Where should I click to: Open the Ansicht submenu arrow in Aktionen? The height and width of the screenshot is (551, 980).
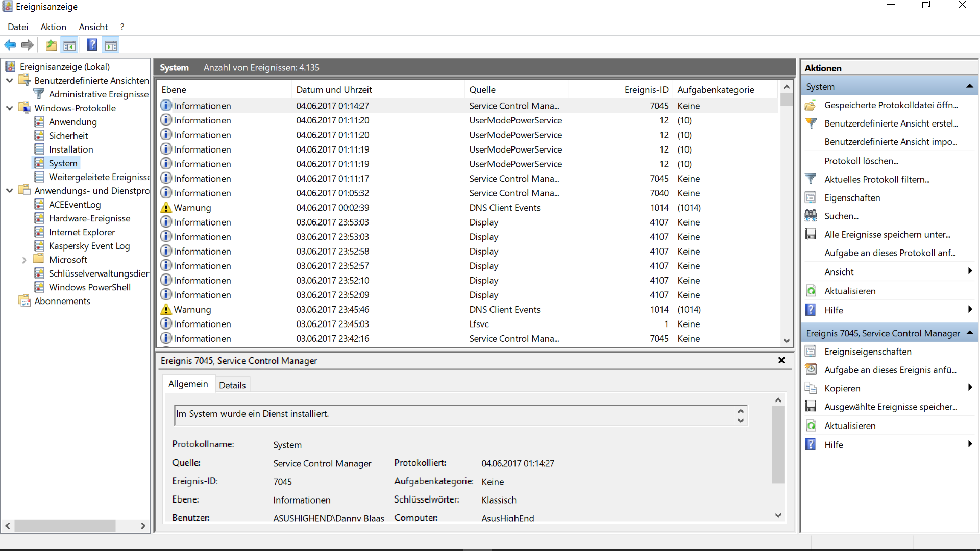point(969,271)
